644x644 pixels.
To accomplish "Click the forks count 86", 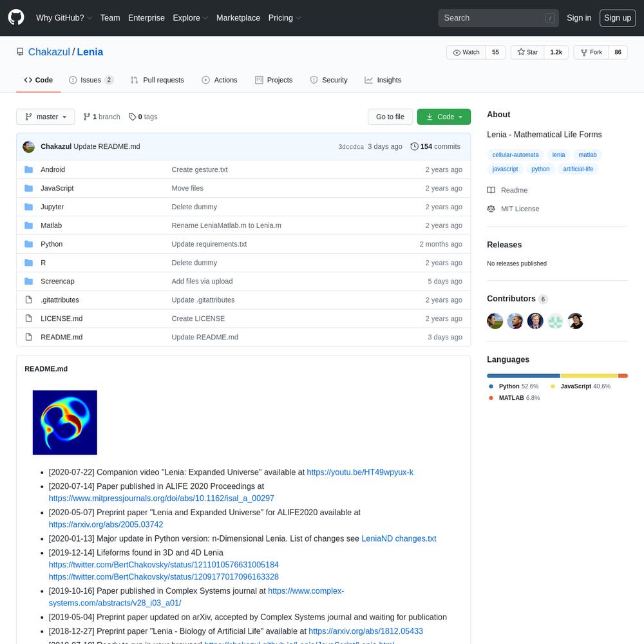I will coord(618,52).
